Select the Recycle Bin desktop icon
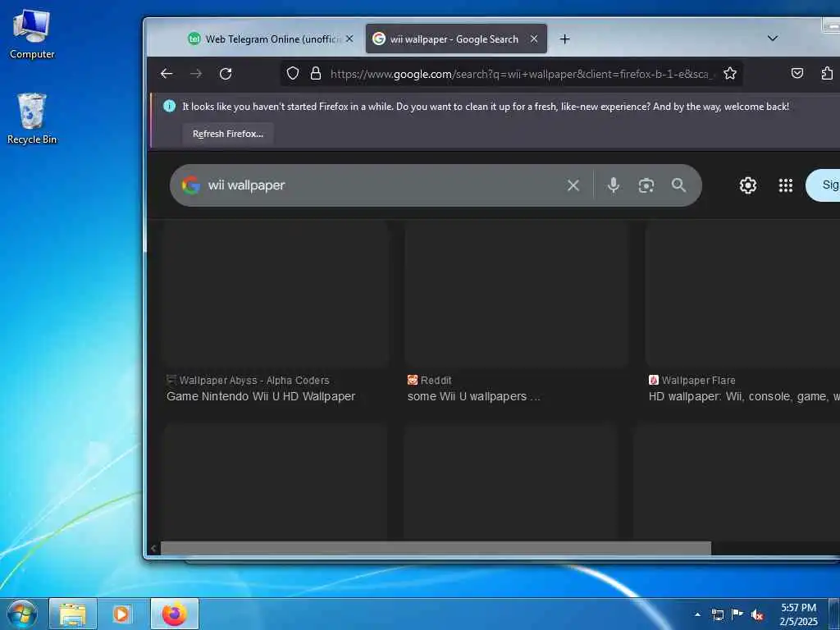This screenshot has height=630, width=840. click(32, 119)
